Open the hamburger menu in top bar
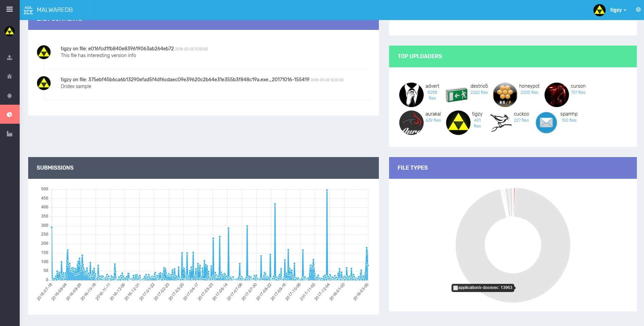Image resolution: width=644 pixels, height=326 pixels. [x=10, y=9]
